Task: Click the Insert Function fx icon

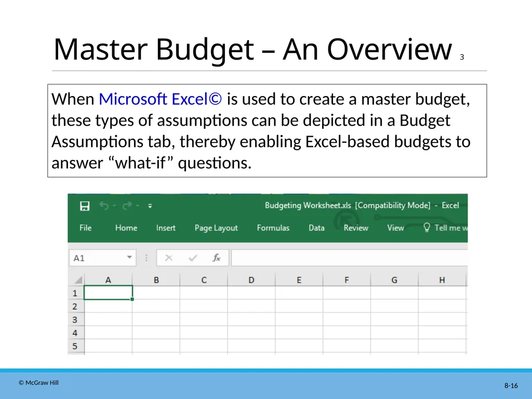Action: [217, 258]
